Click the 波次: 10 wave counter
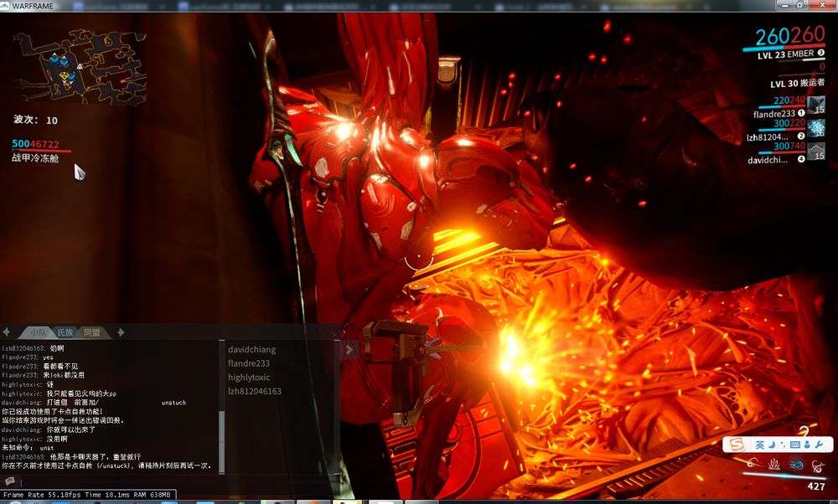Screen dimensions: 838x504 click(35, 120)
